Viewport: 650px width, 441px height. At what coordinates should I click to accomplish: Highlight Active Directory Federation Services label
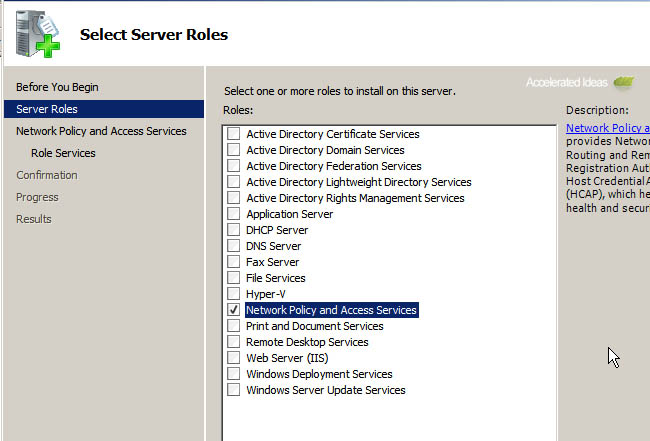pos(334,166)
